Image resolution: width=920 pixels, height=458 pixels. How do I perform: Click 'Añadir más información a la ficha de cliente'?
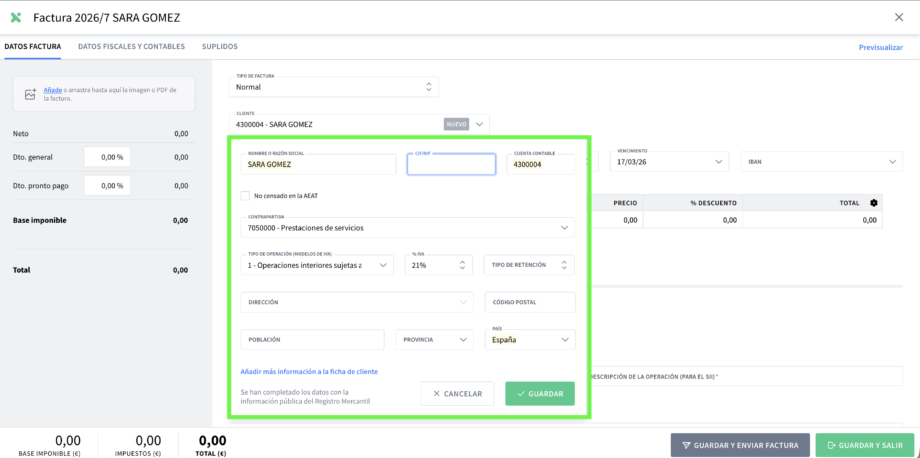[309, 371]
